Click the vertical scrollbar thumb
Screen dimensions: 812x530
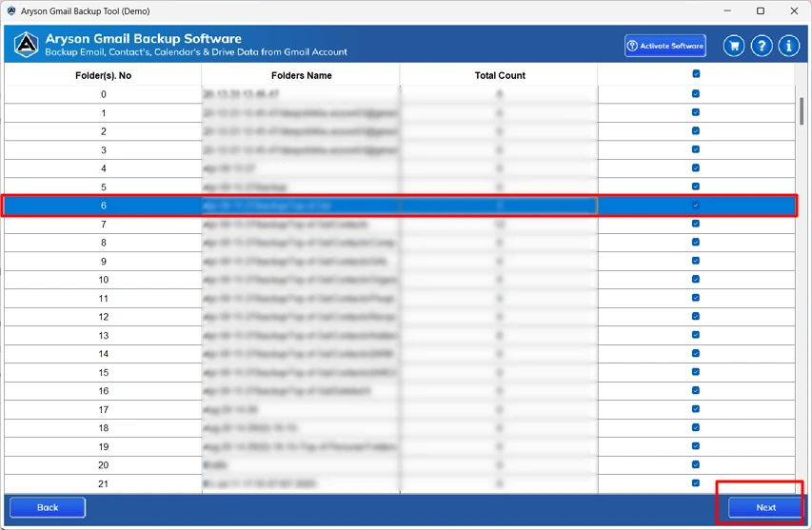(802, 111)
